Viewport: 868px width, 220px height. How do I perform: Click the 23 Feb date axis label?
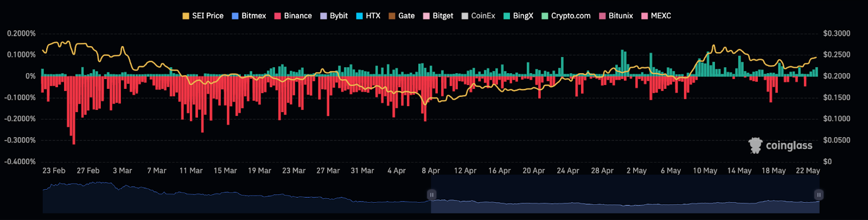tap(54, 171)
